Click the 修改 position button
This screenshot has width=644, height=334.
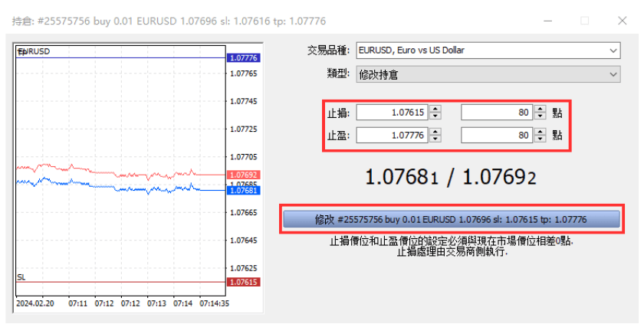[x=451, y=219]
